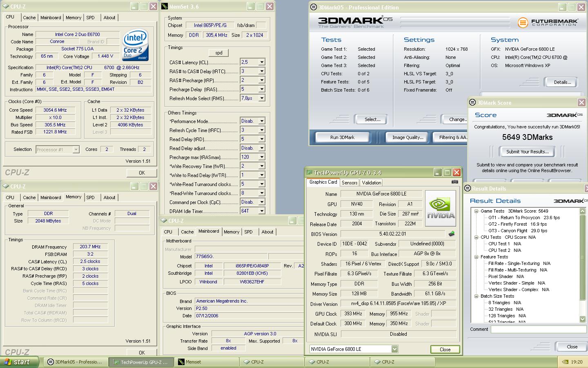
Task: Click Intel Core 2 Duo logo in CPU-Z
Action: tap(136, 45)
